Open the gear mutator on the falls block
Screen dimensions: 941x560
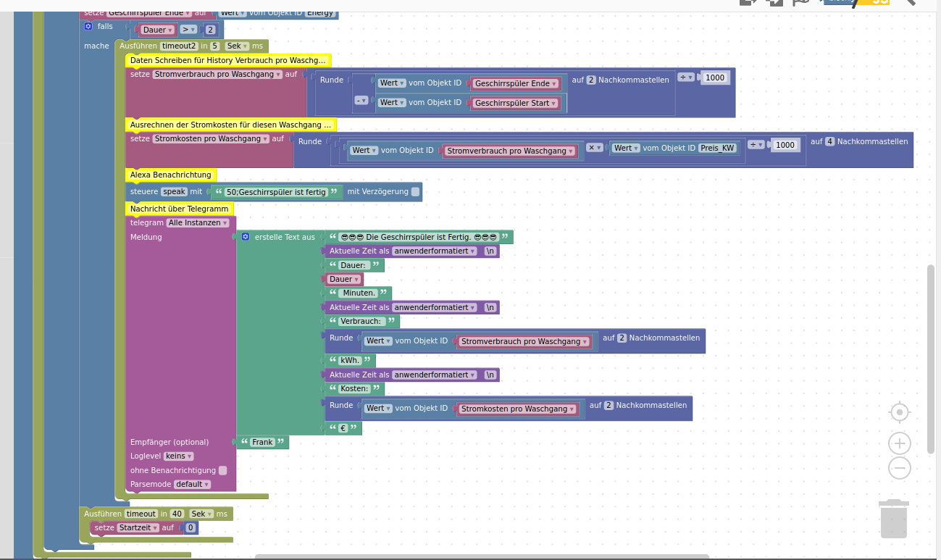pos(88,26)
